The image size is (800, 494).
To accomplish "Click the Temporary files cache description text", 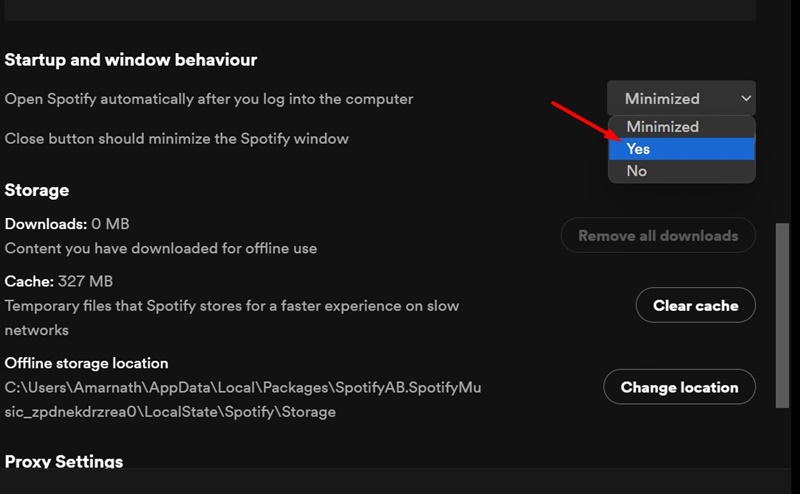I will pyautogui.click(x=232, y=317).
